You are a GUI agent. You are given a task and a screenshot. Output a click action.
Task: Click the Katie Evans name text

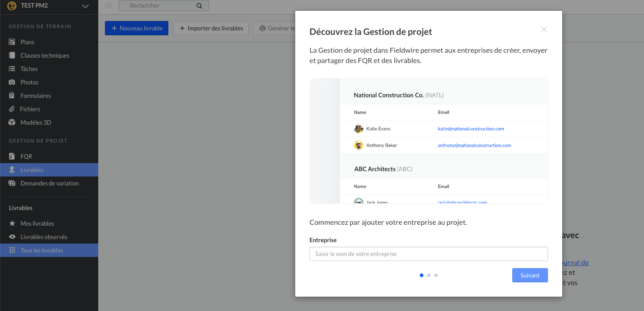[378, 129]
